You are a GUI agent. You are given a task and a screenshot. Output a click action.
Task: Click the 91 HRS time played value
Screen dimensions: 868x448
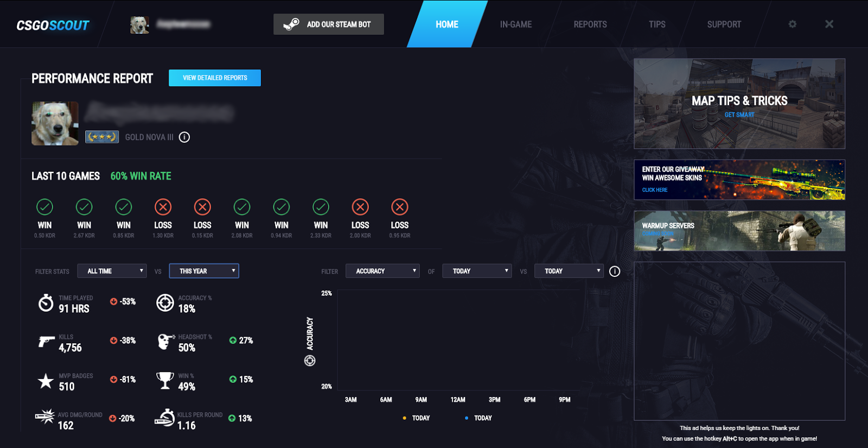(74, 308)
